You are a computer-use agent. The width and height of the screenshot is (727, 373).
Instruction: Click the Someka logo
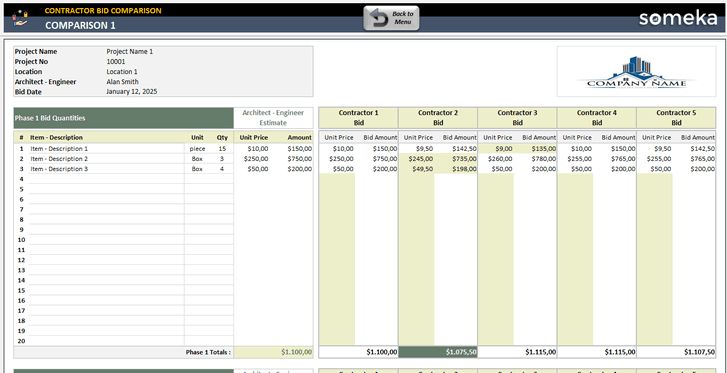point(677,18)
